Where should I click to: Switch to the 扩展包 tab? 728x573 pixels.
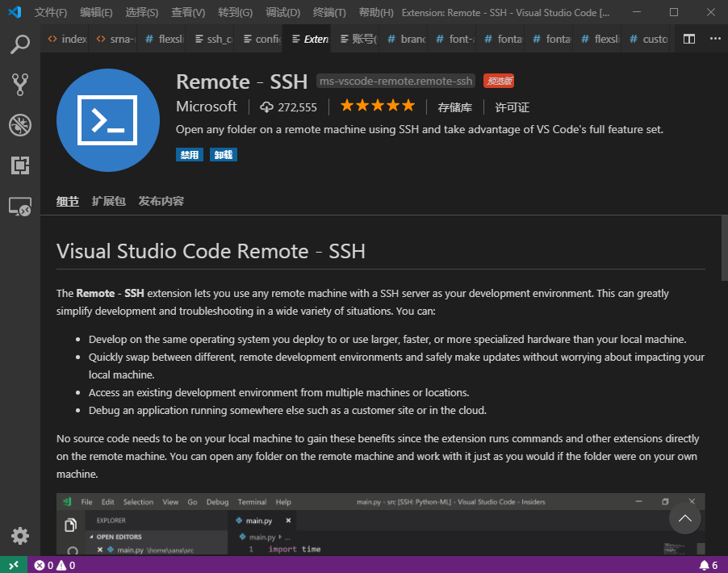pyautogui.click(x=109, y=201)
